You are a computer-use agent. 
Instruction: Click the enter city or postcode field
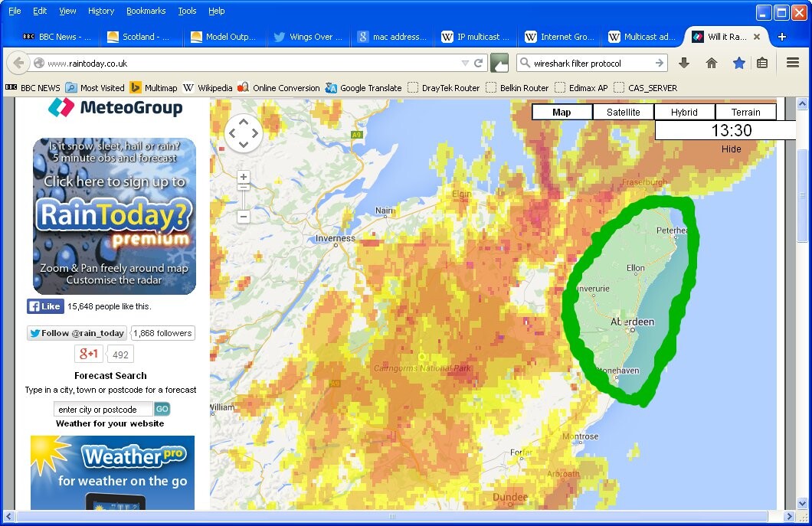click(x=103, y=410)
